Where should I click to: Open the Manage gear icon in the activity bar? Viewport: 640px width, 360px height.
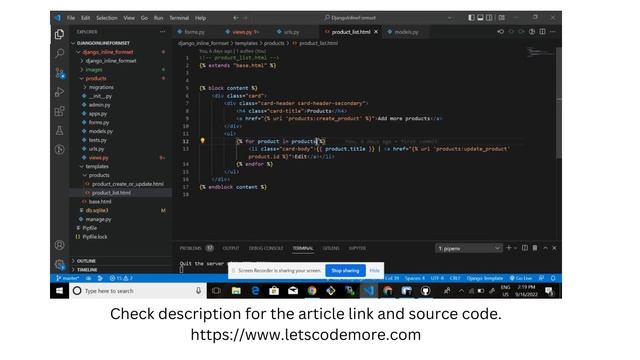click(x=60, y=264)
